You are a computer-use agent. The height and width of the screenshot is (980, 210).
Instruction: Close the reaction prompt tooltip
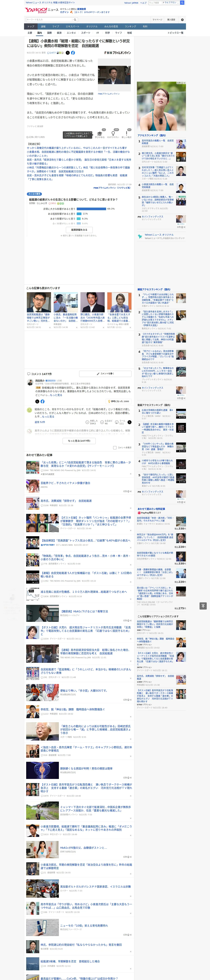91,133
